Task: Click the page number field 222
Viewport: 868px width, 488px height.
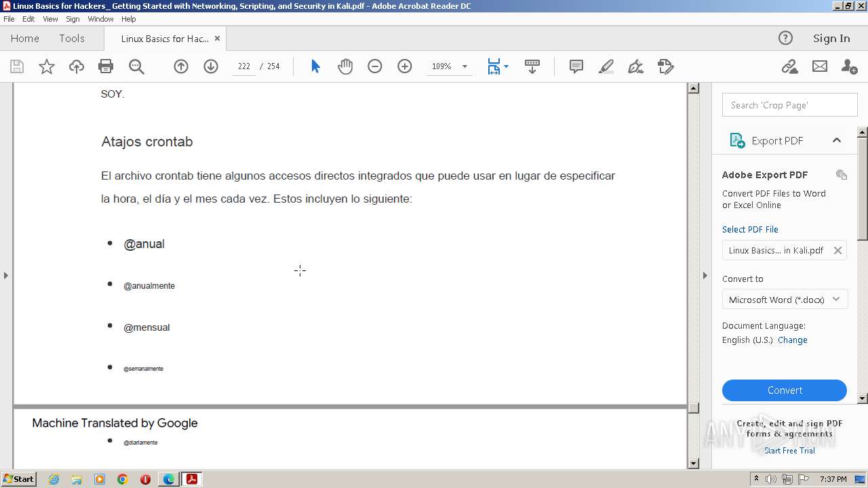Action: [244, 66]
